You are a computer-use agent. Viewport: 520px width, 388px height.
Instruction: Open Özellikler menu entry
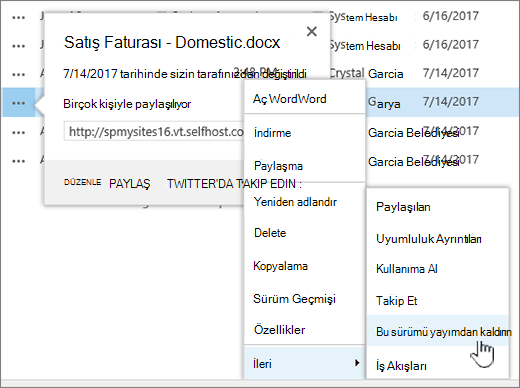305,330
